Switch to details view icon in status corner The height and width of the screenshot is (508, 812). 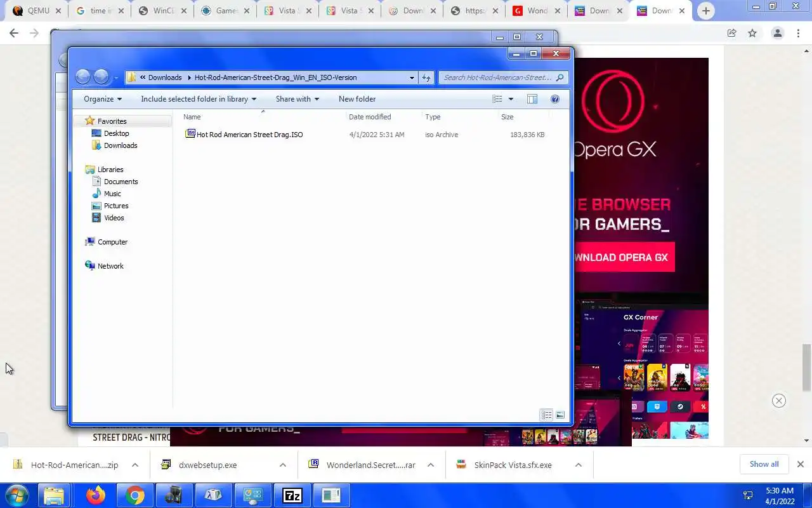[546, 415]
